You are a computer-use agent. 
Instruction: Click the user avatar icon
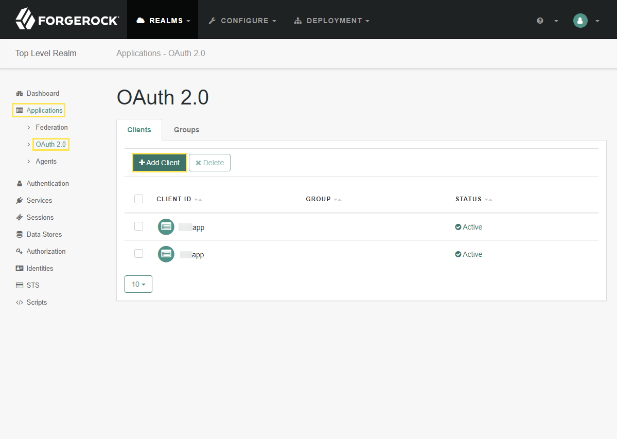pos(580,20)
